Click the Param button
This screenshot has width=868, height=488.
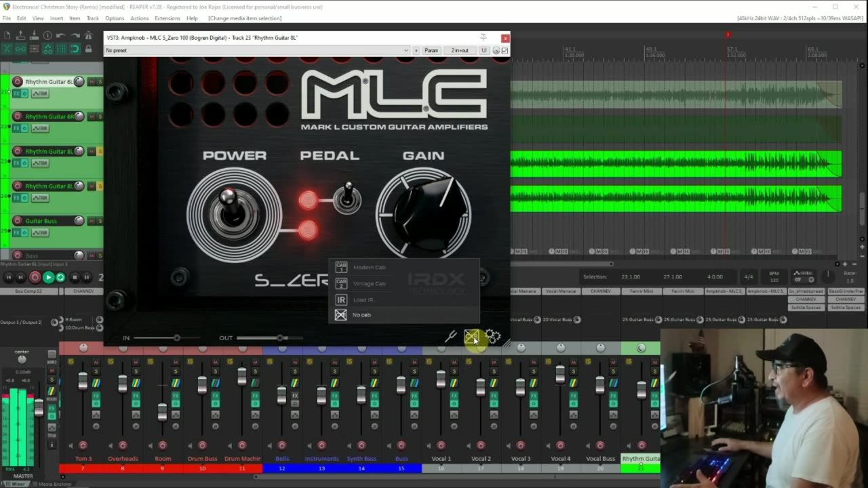431,50
